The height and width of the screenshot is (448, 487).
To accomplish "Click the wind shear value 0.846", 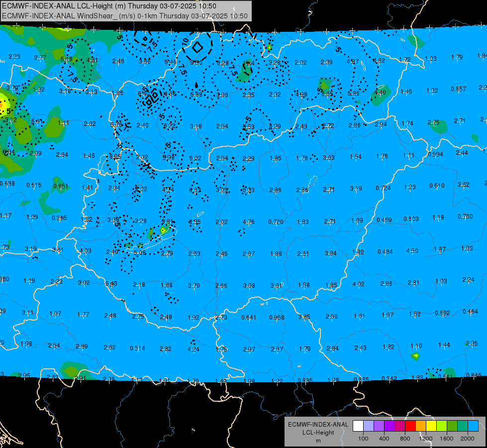I will point(474,375).
